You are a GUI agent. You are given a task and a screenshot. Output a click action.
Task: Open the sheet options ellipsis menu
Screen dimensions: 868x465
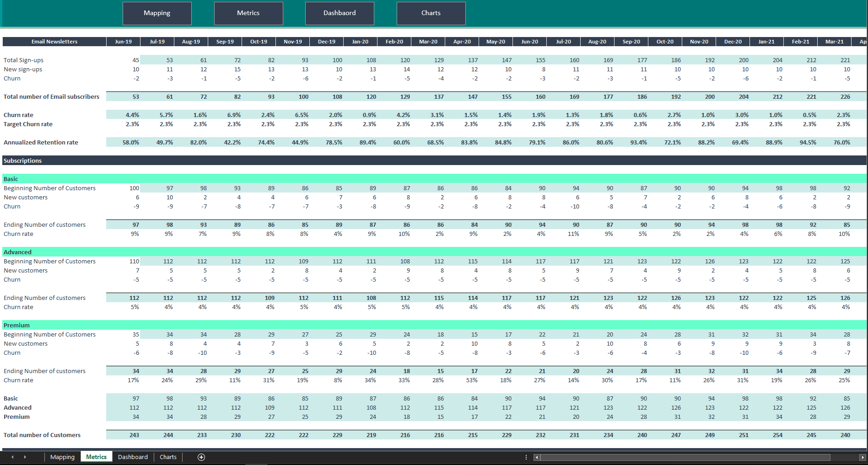click(525, 457)
